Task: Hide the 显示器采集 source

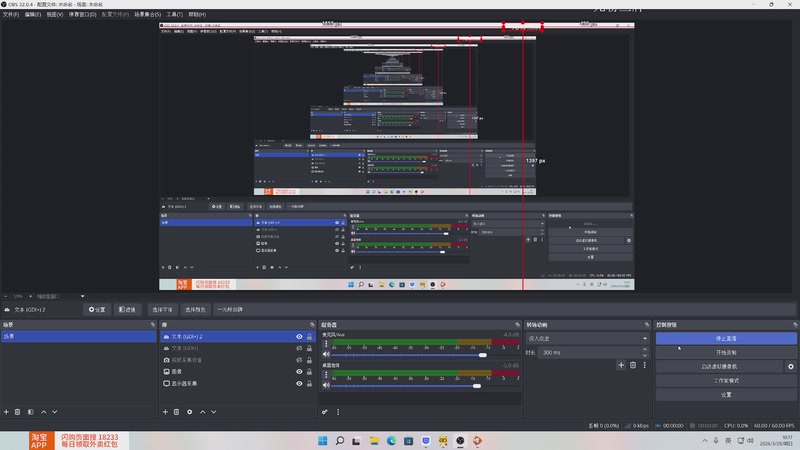Action: (x=299, y=384)
